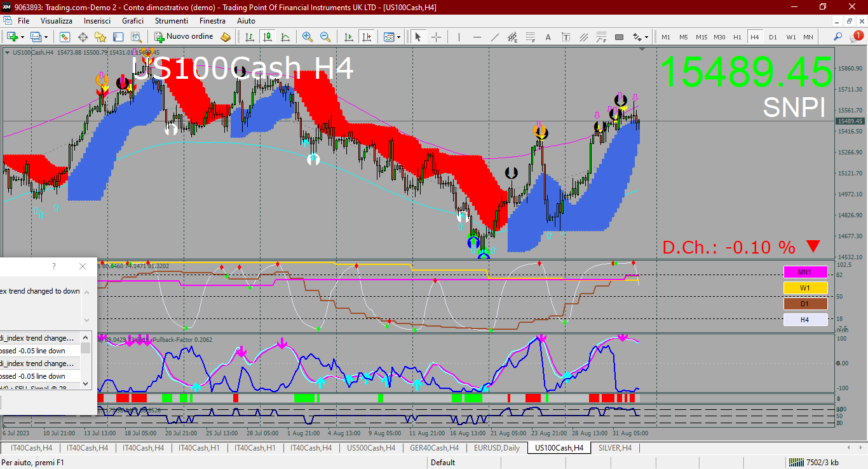The width and height of the screenshot is (868, 469).
Task: Click the alert dialog help question mark
Action: [x=54, y=266]
